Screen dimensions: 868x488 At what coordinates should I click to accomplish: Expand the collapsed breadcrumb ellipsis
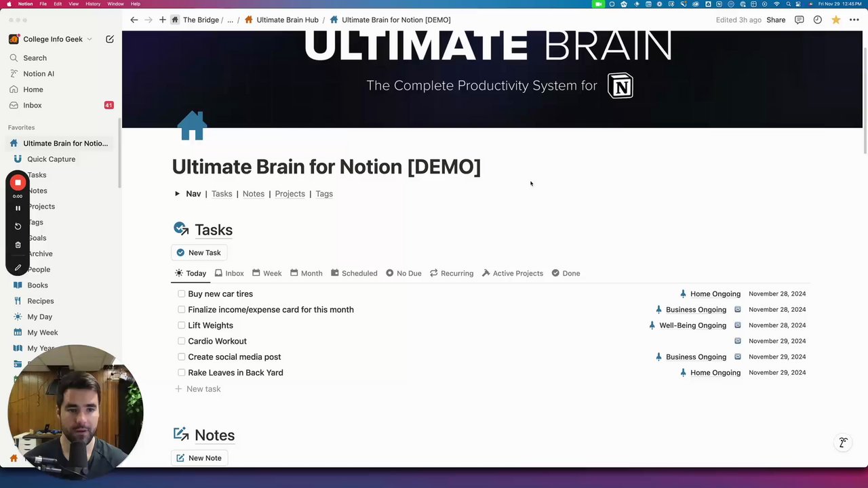point(230,20)
